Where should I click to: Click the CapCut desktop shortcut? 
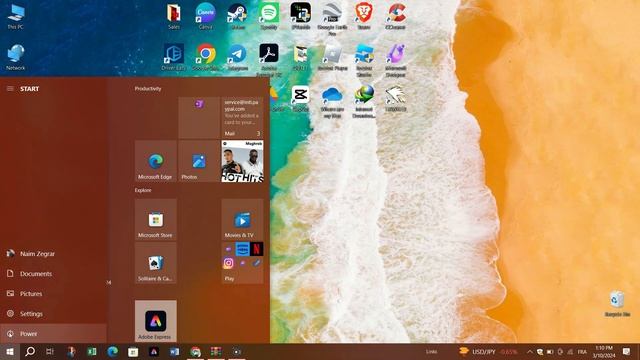pyautogui.click(x=300, y=99)
